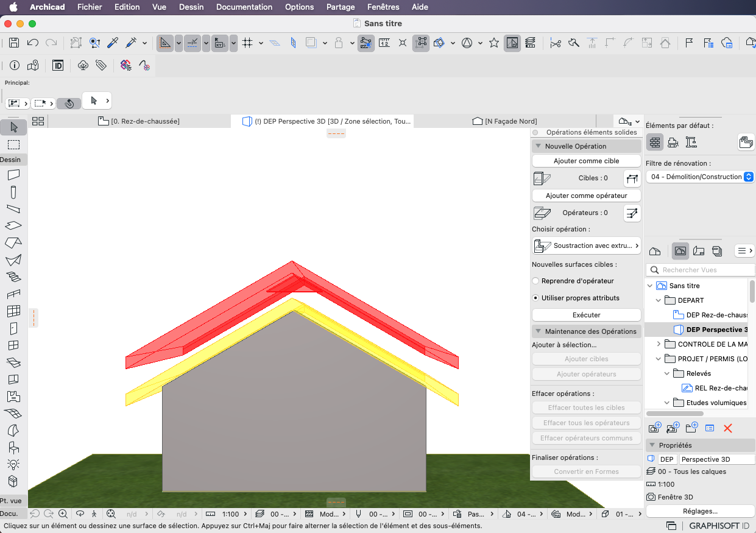Image resolution: width=756 pixels, height=533 pixels.
Task: Select the Column tool in the toolbox
Action: click(13, 192)
